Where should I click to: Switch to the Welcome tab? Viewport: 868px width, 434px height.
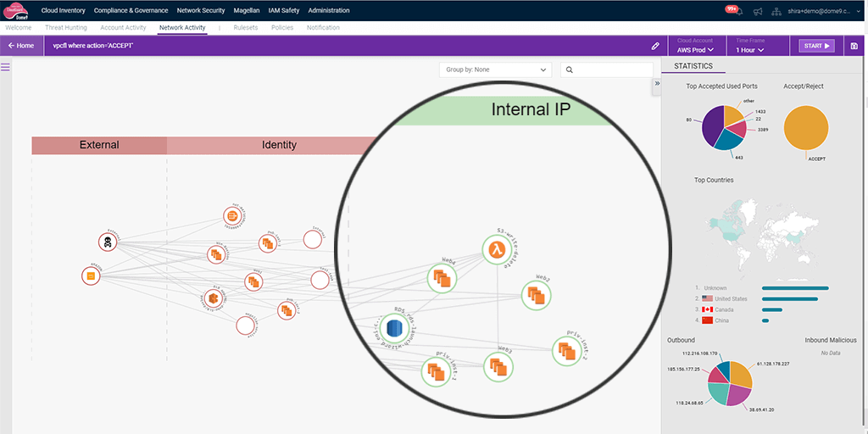coord(19,28)
